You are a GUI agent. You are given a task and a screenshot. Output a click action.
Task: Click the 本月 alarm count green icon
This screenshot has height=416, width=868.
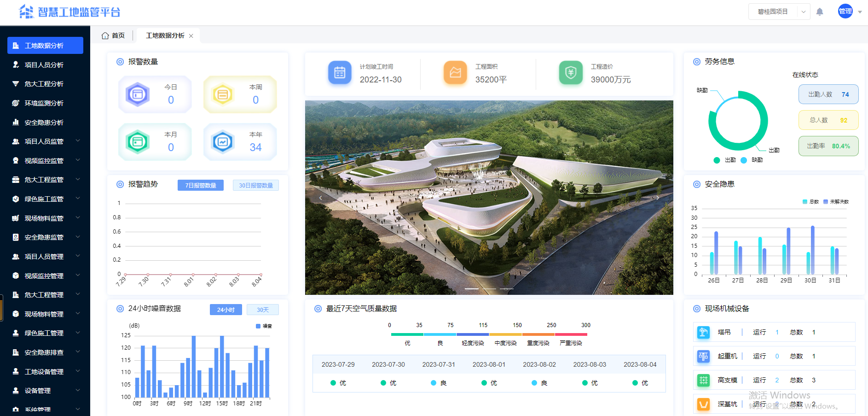pyautogui.click(x=138, y=142)
